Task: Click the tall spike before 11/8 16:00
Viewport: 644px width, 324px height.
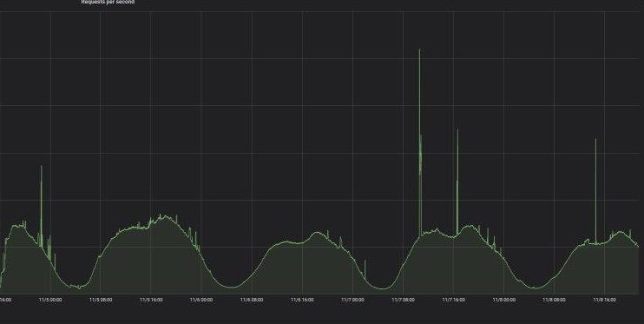Action: [x=595, y=191]
